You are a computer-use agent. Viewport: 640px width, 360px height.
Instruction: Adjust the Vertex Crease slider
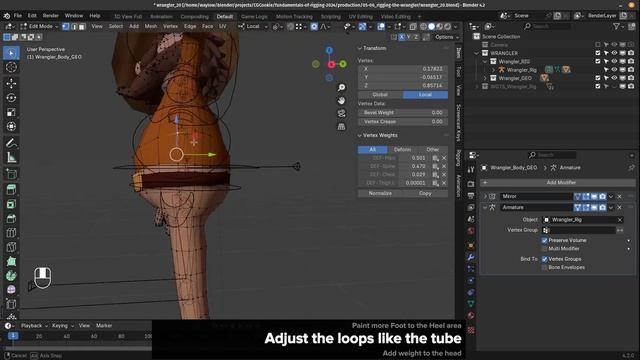tap(403, 122)
